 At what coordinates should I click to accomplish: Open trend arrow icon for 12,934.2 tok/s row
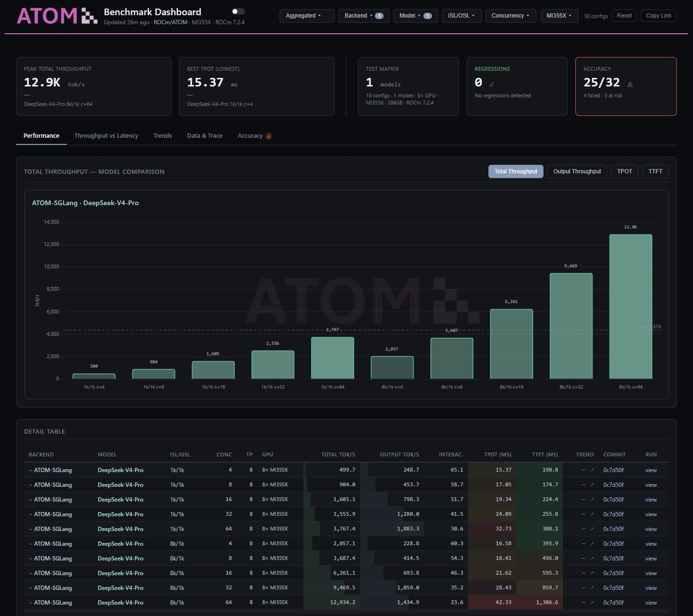point(592,603)
